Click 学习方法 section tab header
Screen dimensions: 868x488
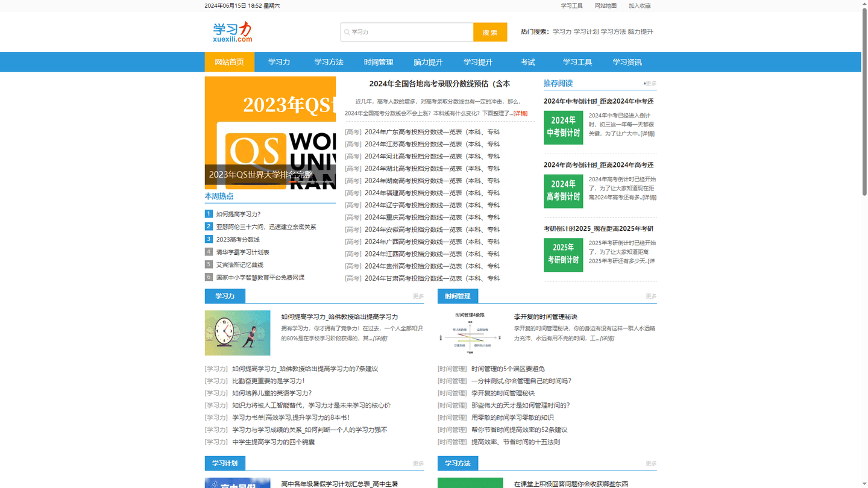point(458,463)
